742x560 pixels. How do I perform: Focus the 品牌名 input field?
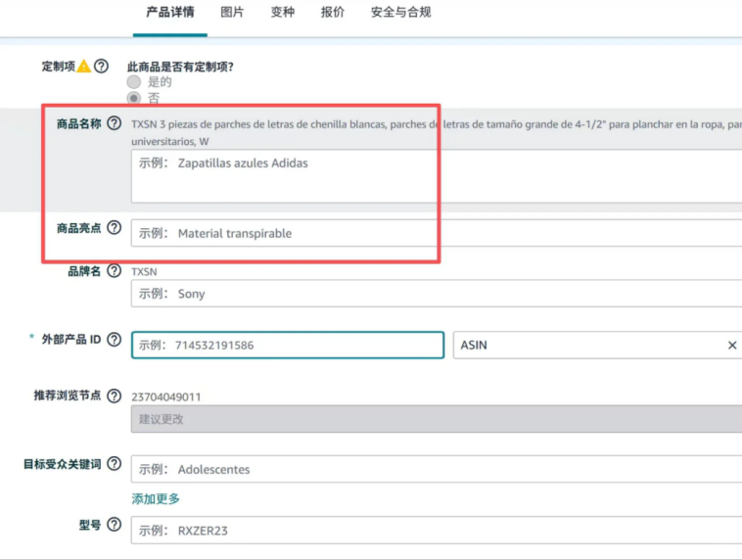coord(437,294)
